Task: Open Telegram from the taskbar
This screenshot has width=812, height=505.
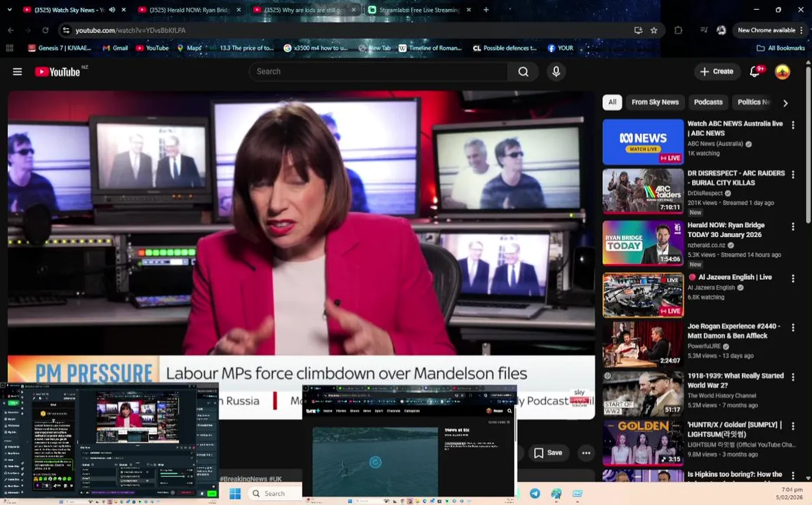Action: point(534,493)
